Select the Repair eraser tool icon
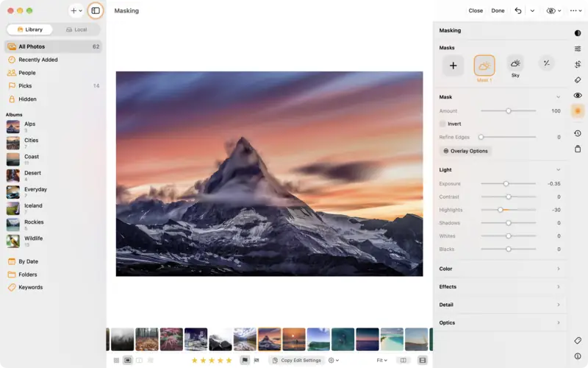The image size is (588, 368). 578,80
